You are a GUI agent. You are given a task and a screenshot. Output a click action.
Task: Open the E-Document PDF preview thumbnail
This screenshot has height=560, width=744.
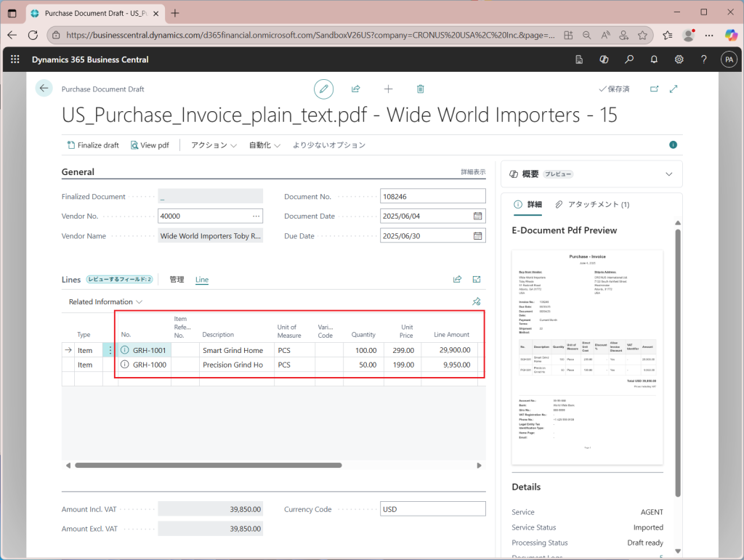tap(587, 357)
